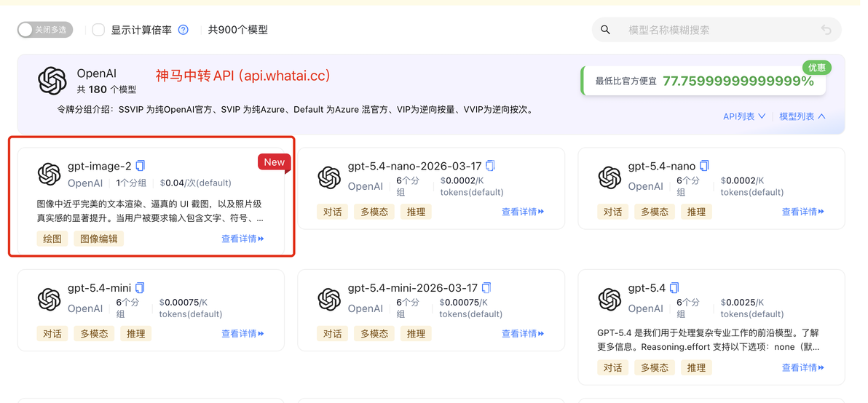Copy the gpt-5.4-mini-2026-03-17 model name
Screen dimensions: 868x403
point(486,287)
